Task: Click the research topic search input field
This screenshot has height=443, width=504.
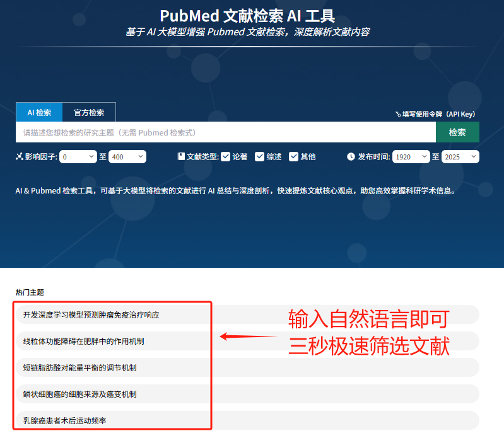Action: tap(226, 132)
